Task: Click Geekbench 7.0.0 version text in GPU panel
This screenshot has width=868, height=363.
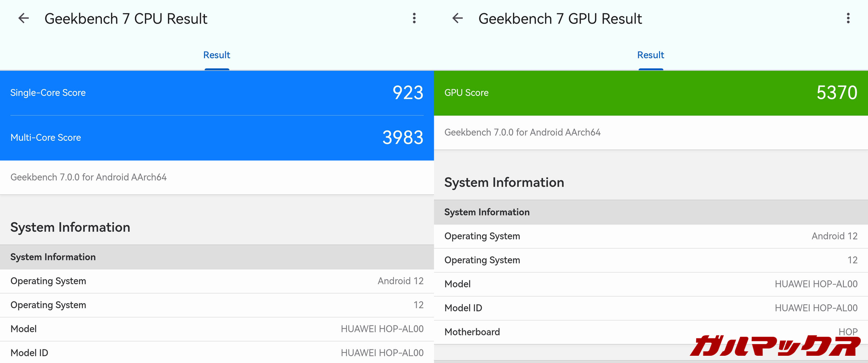Action: 522,133
